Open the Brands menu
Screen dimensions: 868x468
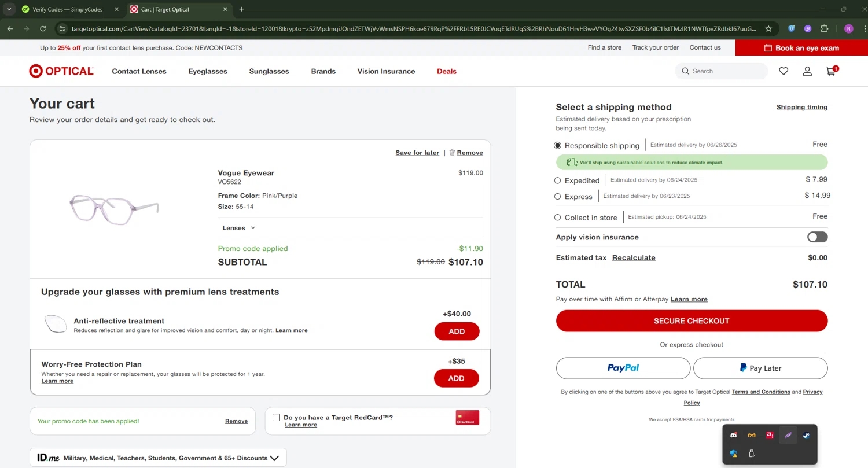point(323,71)
